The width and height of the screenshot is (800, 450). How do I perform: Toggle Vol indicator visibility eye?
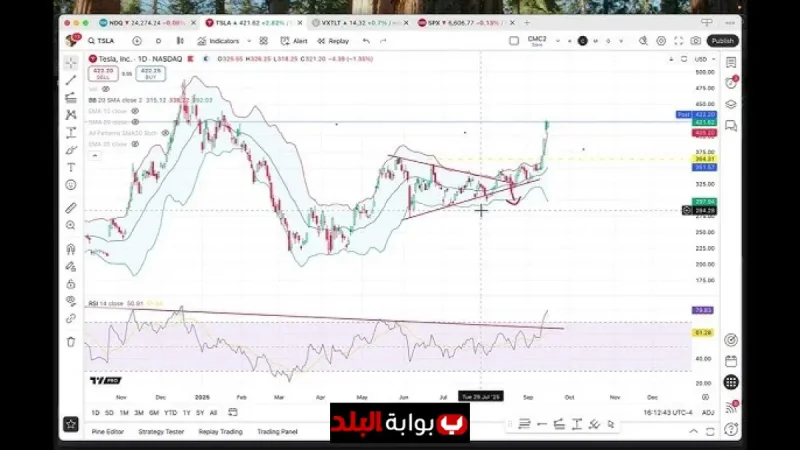(x=106, y=89)
